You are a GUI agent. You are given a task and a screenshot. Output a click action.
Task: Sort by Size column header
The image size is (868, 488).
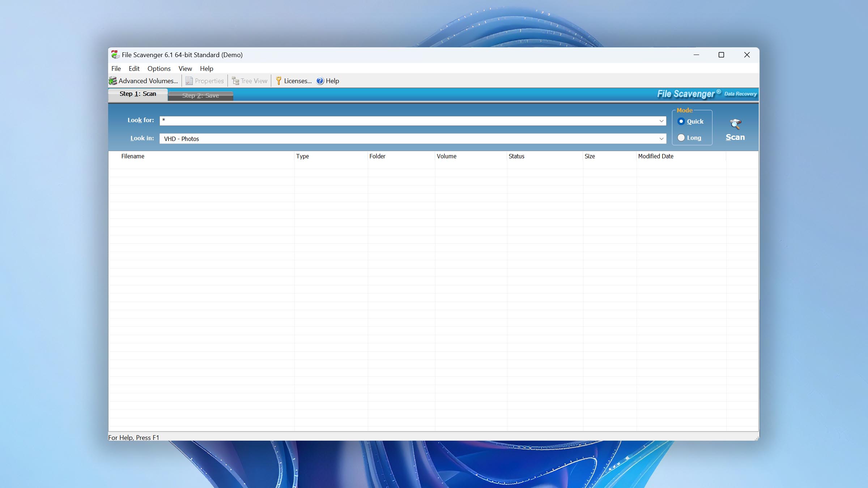click(x=610, y=156)
